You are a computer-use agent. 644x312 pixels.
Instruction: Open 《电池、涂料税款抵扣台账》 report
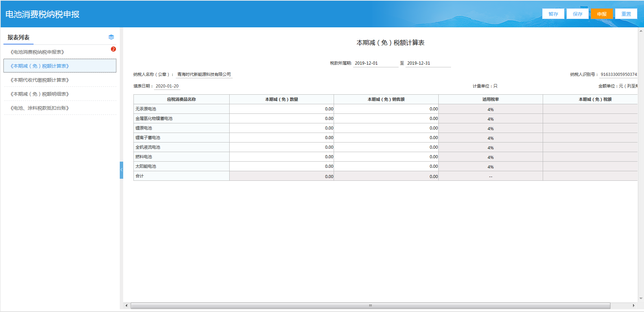(x=40, y=108)
